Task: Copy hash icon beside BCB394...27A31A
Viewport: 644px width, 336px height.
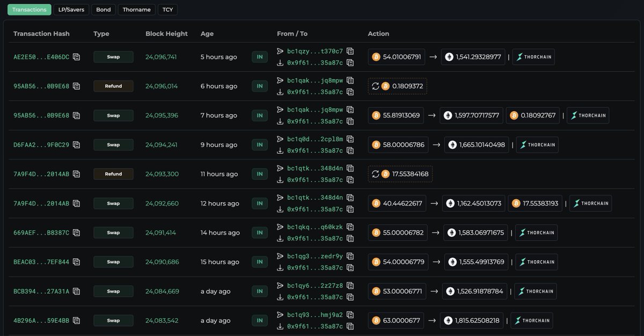Action: pyautogui.click(x=77, y=291)
